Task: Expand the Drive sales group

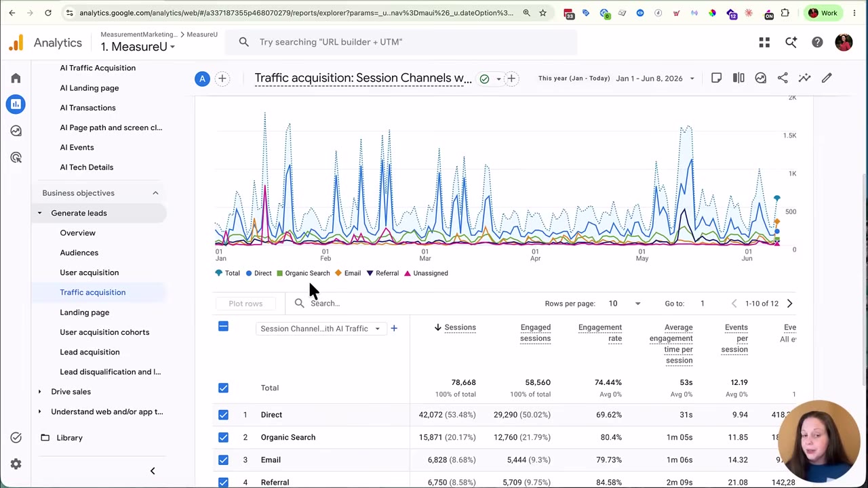Action: (39, 392)
